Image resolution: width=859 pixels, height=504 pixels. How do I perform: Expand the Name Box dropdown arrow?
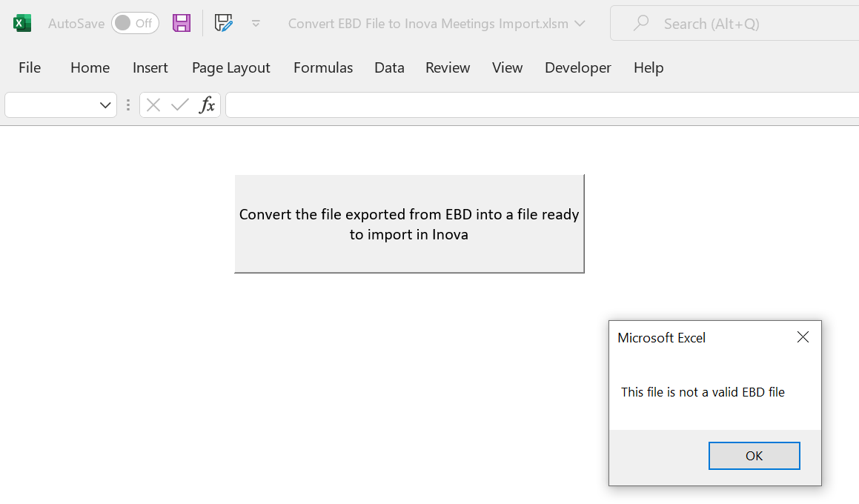coord(105,105)
